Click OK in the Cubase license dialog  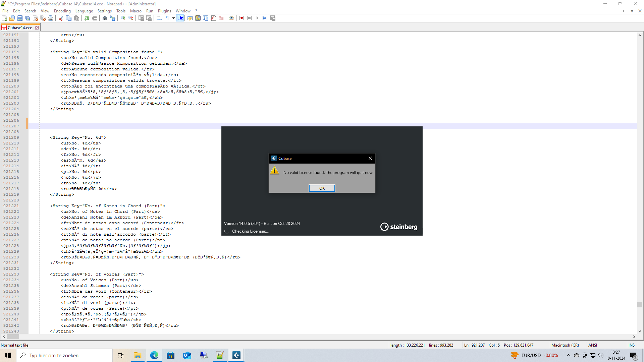coord(322,188)
